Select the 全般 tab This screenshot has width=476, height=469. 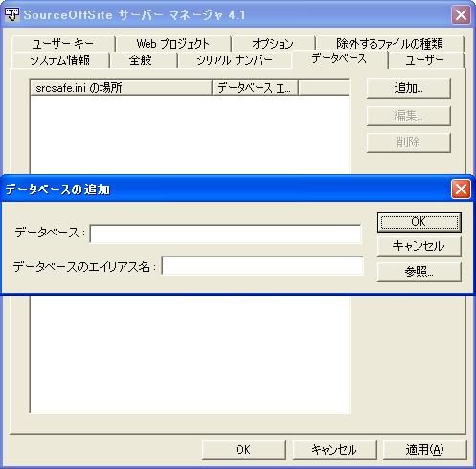tap(141, 60)
